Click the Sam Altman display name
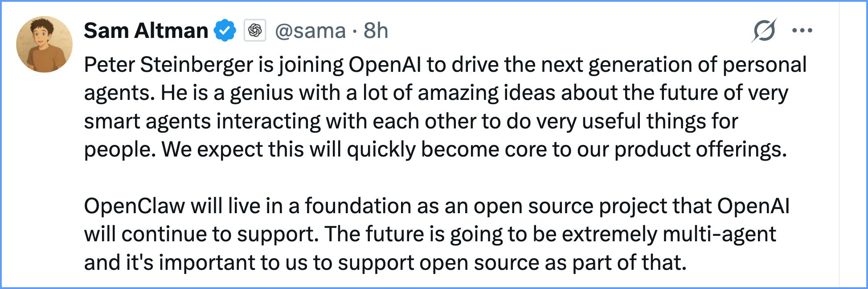Image resolution: width=868 pixels, height=289 pixels. (146, 30)
